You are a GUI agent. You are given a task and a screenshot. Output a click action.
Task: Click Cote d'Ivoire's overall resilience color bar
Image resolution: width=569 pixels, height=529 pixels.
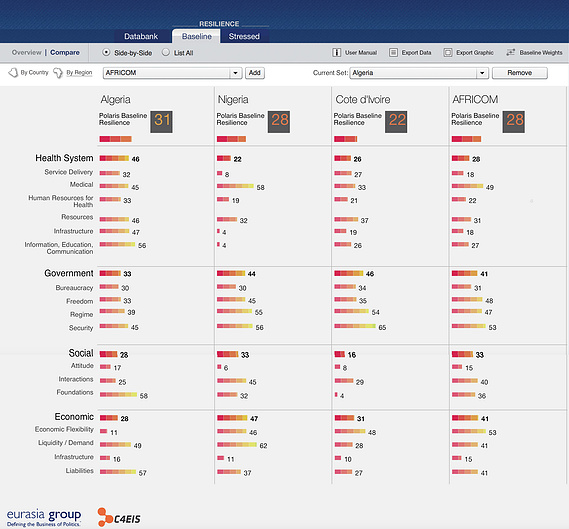[x=345, y=139]
